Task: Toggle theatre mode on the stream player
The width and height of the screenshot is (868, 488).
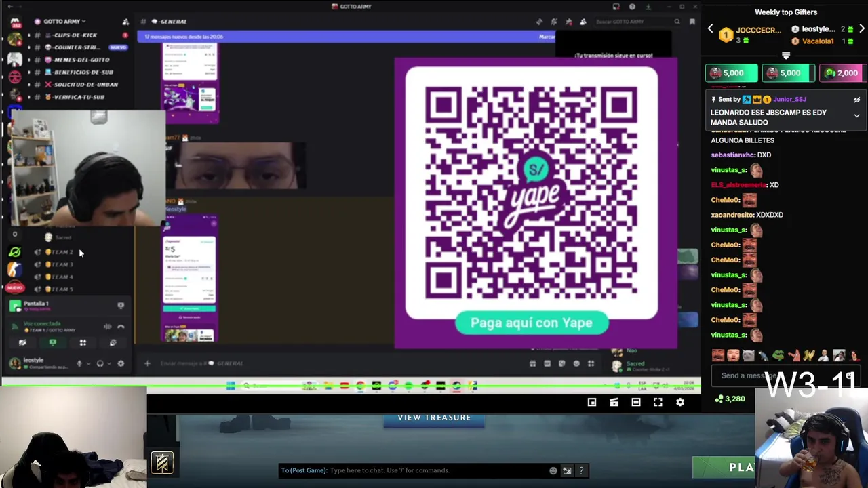Action: click(x=636, y=403)
